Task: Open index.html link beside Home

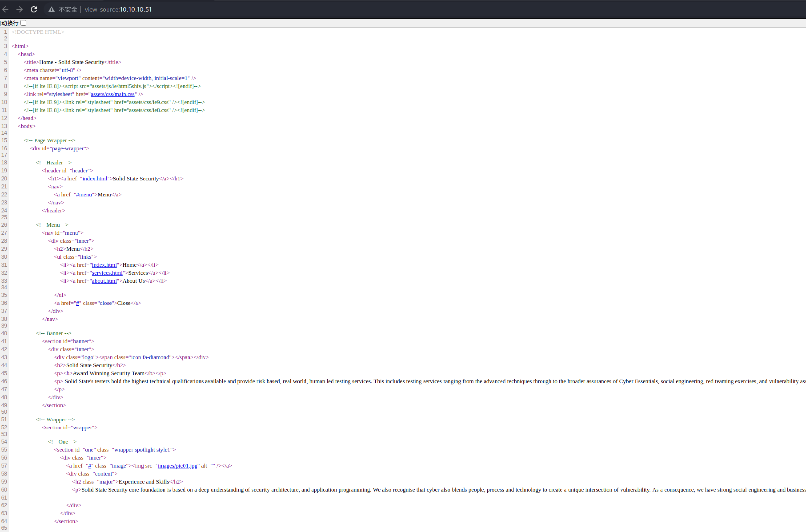Action: point(104,265)
